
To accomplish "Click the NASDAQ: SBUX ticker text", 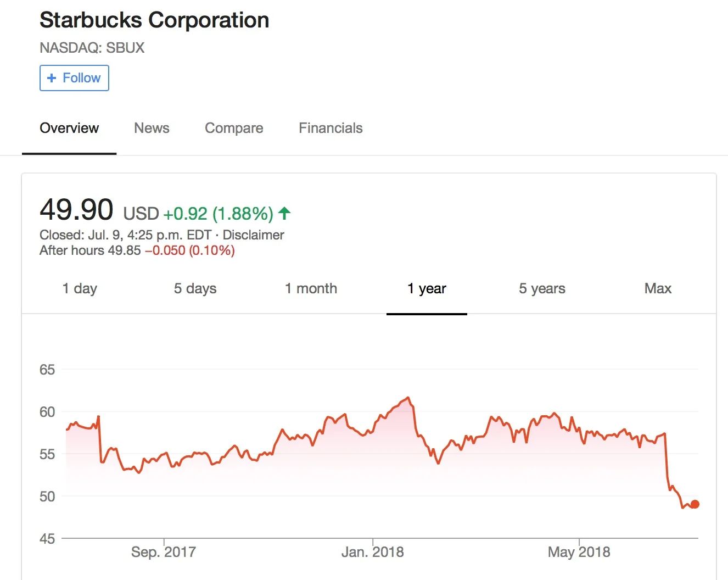I will pyautogui.click(x=92, y=48).
